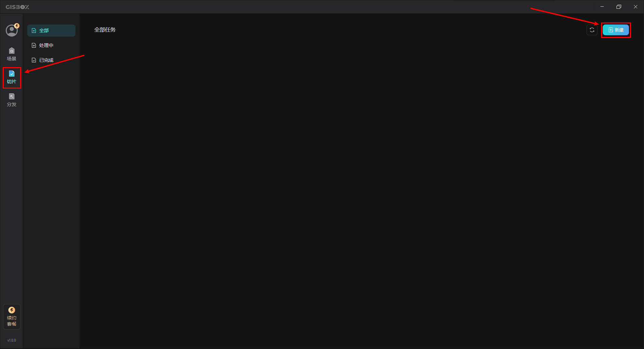644x349 pixels.
Task: Refresh the task list
Action: click(x=592, y=30)
